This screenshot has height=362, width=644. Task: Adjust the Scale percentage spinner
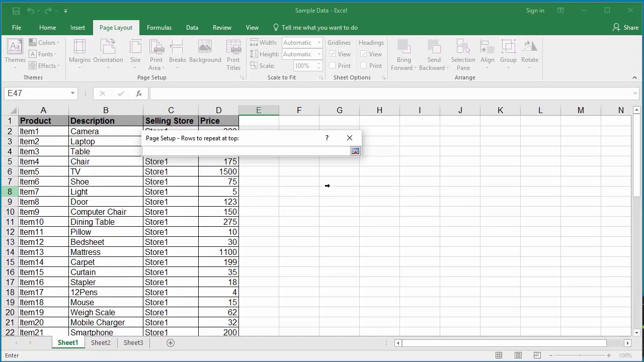click(x=318, y=66)
